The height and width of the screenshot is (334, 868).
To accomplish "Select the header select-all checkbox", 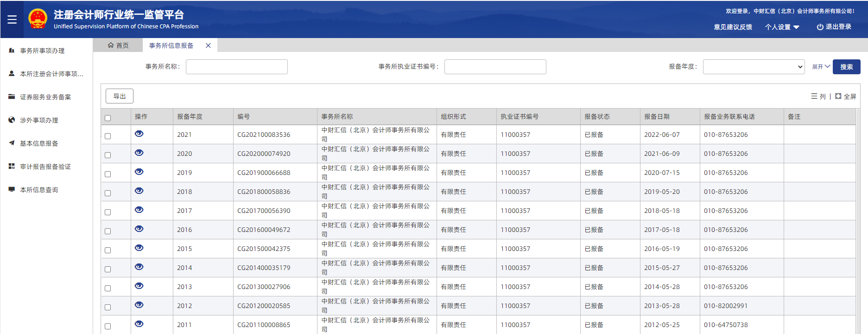I will point(108,118).
